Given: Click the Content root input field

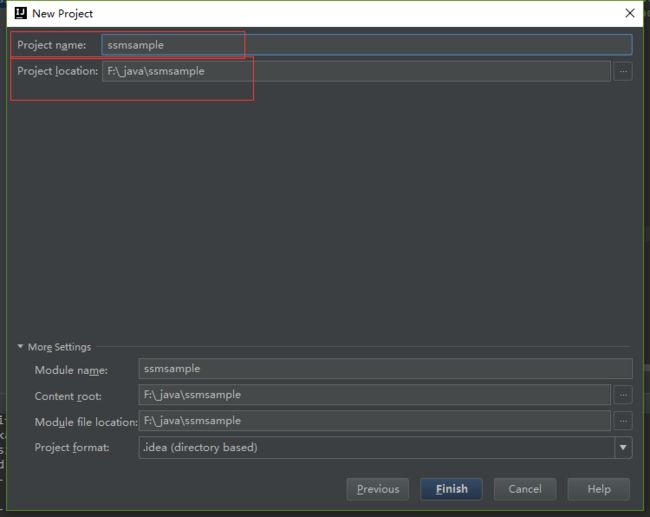Looking at the screenshot, I should pos(374,395).
